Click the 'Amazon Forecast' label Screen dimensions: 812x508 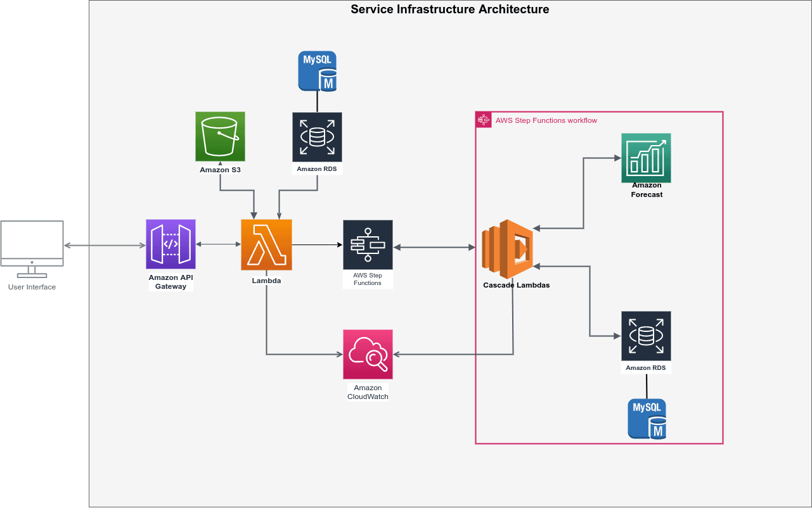coord(647,190)
